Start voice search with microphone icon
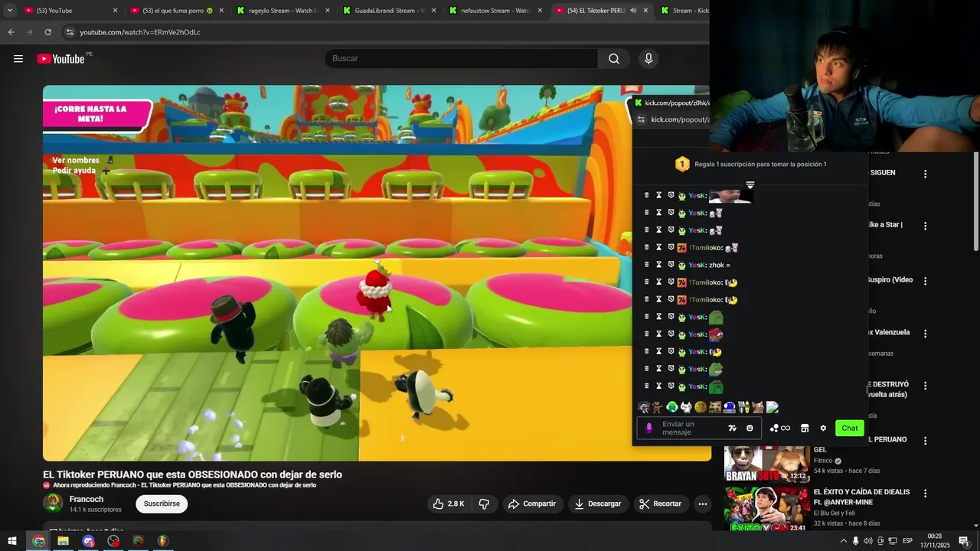The image size is (980, 551). (x=648, y=59)
